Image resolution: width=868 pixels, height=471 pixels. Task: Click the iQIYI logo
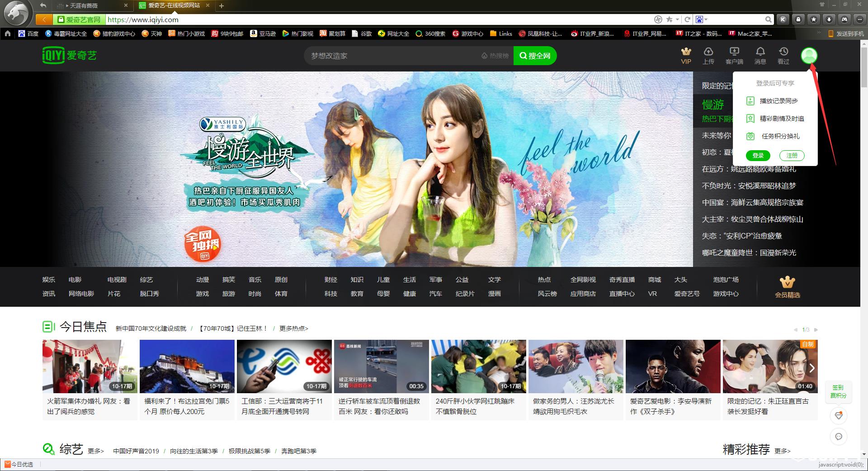coord(70,56)
